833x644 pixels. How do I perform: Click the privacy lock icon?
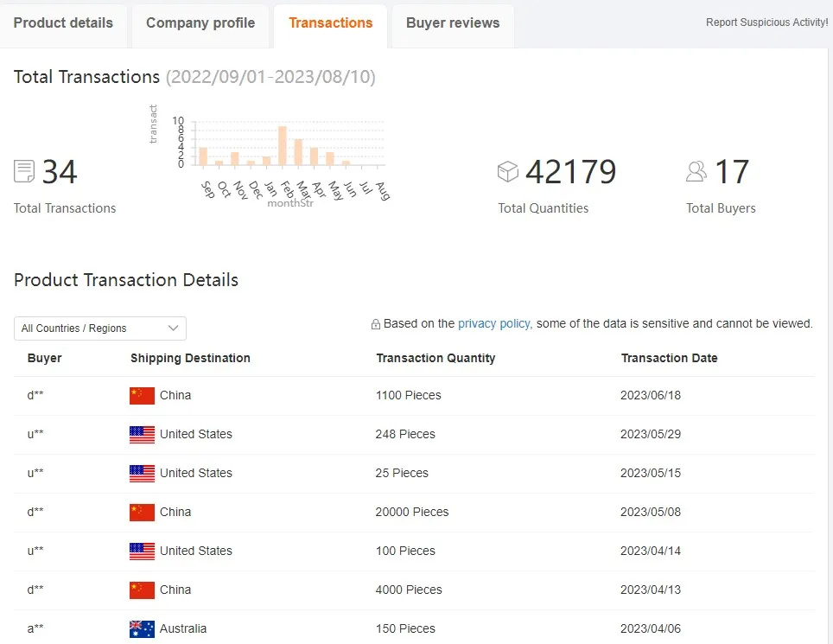376,324
